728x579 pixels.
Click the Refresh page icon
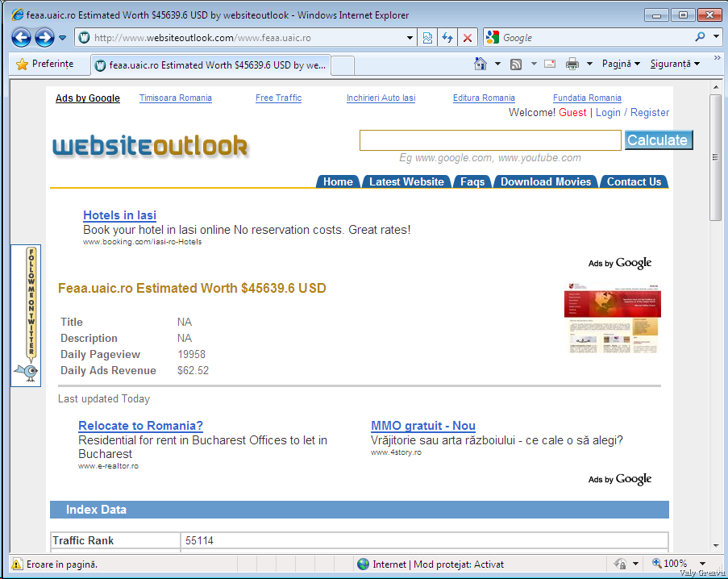point(447,38)
